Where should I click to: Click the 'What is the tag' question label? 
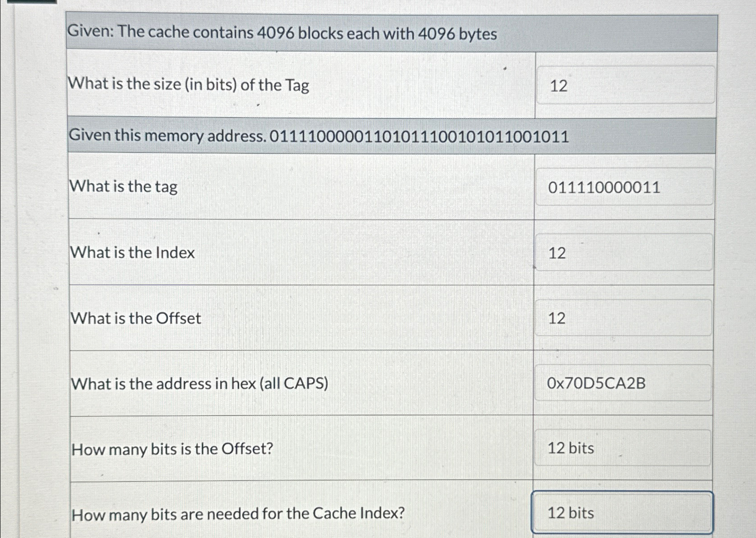pyautogui.click(x=124, y=187)
